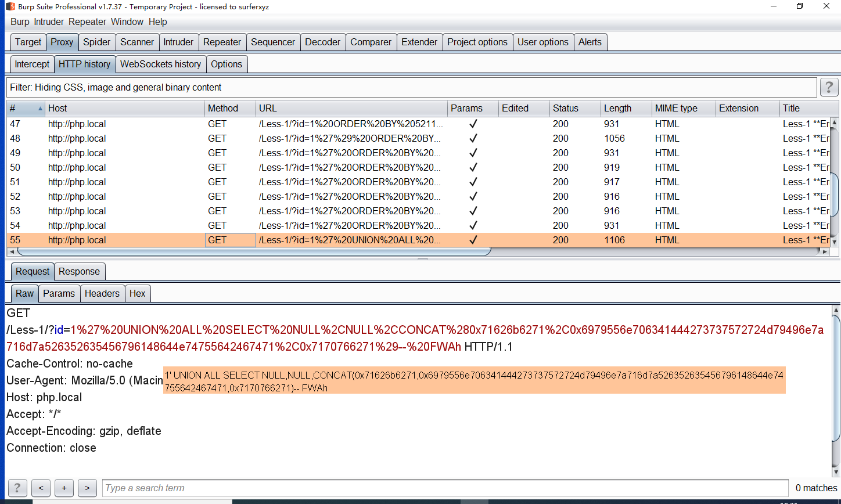Switch to the Comparer tab
This screenshot has width=841, height=504.
pyautogui.click(x=371, y=42)
